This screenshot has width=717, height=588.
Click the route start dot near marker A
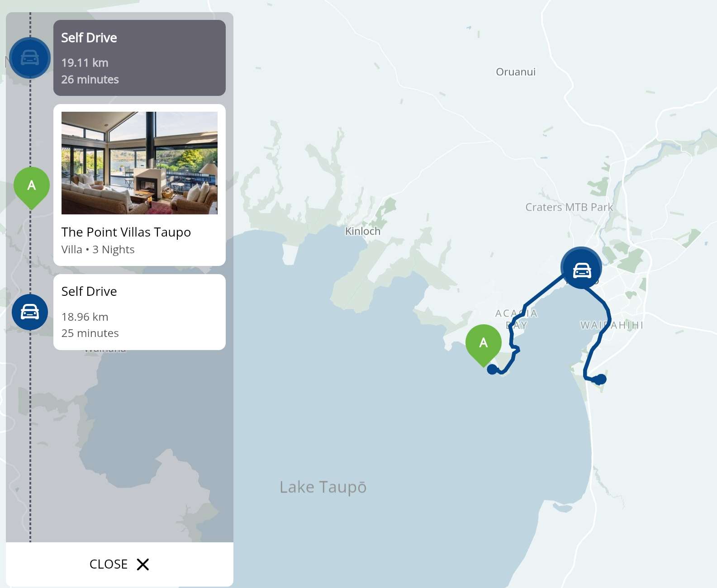[x=492, y=370]
